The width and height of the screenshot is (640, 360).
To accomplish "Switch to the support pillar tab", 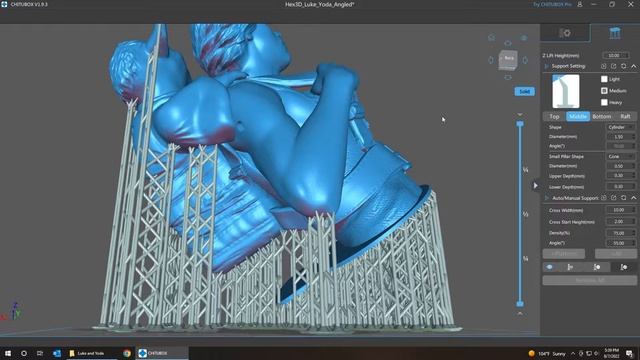I will click(x=615, y=33).
